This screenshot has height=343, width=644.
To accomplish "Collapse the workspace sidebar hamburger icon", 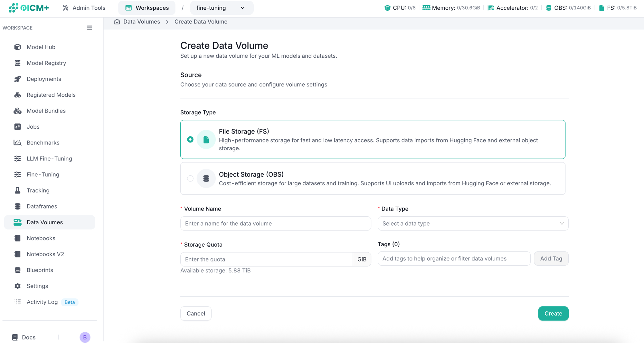I will click(x=90, y=28).
